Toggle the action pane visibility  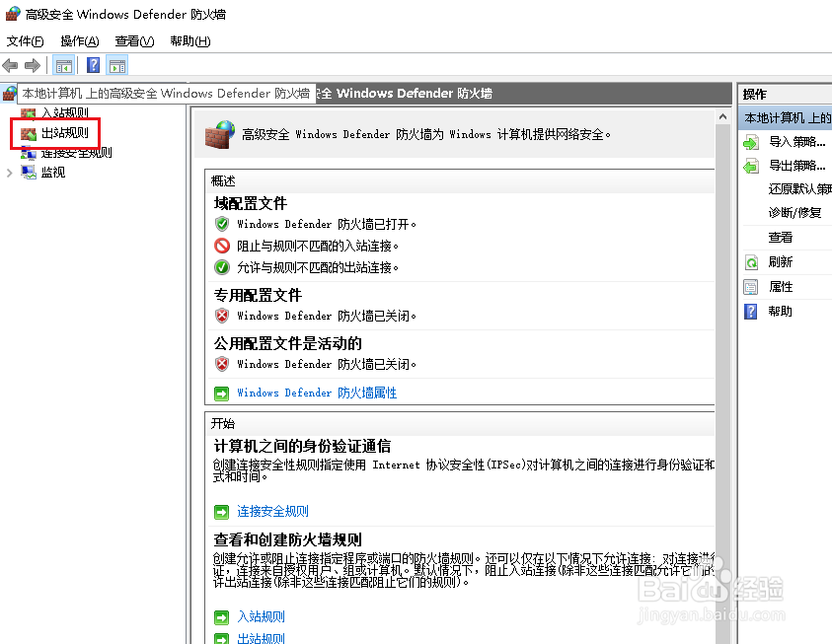pyautogui.click(x=116, y=65)
